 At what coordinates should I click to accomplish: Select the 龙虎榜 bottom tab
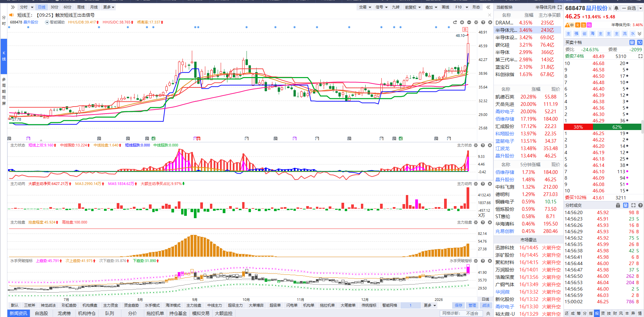point(64,313)
